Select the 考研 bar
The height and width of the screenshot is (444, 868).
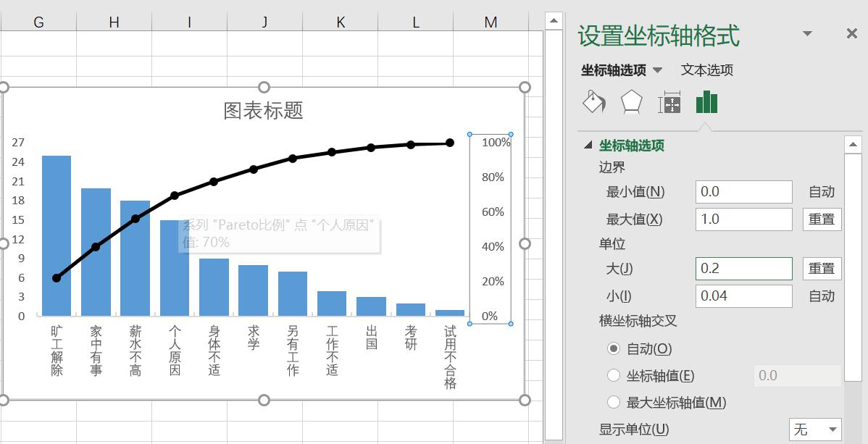pos(411,310)
